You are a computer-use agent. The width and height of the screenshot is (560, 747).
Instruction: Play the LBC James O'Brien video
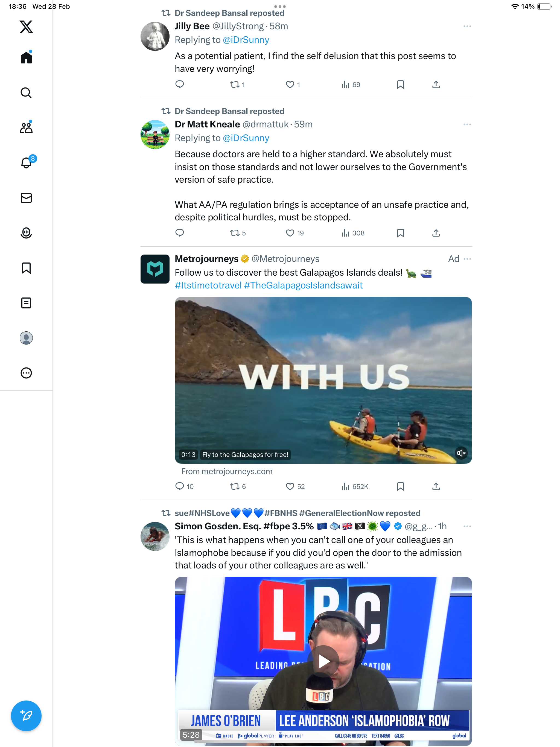point(323,661)
